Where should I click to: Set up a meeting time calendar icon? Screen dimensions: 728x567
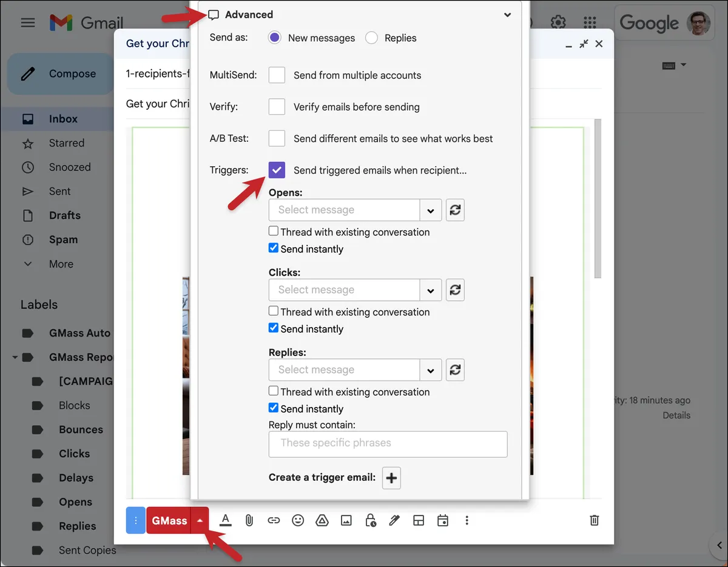click(x=443, y=520)
